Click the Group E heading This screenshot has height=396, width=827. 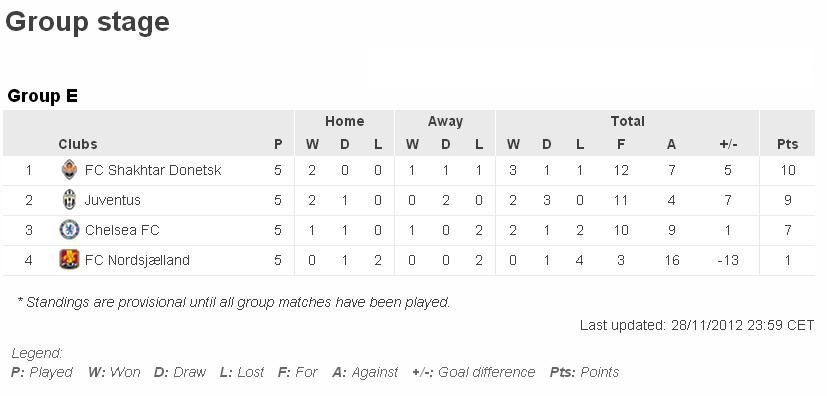43,96
